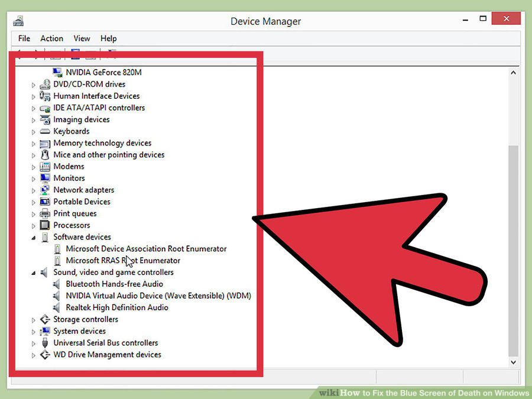This screenshot has height=399, width=532.
Task: Select the Memory technology devices label
Action: point(102,143)
